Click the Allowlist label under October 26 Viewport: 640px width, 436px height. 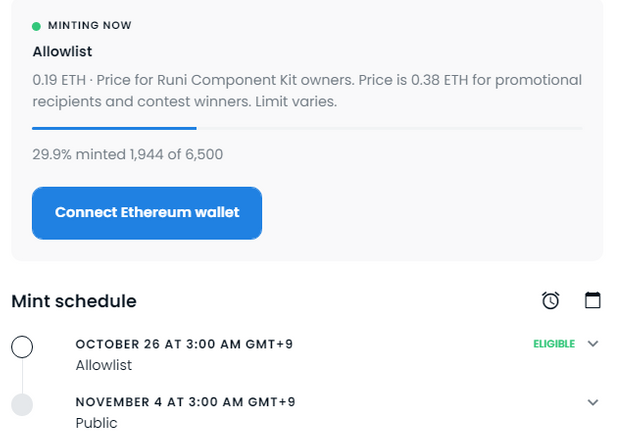tap(104, 365)
